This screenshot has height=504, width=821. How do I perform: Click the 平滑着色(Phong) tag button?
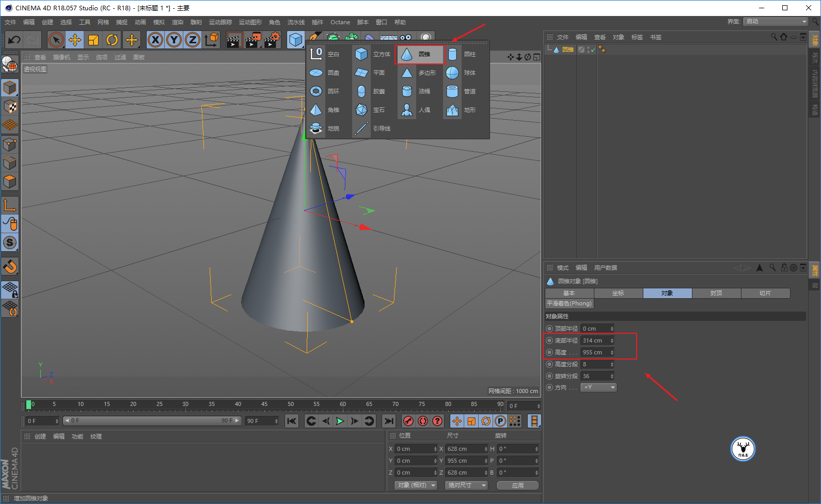570,303
